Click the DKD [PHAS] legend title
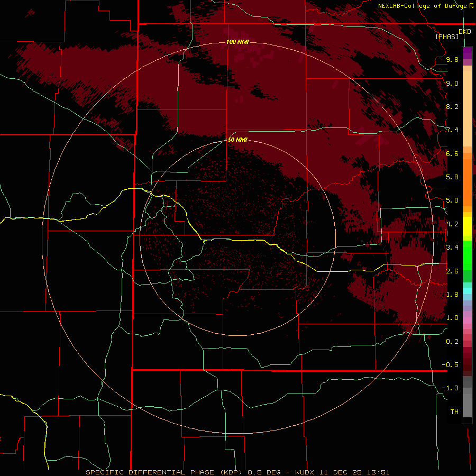Viewport: 476px width, 476px height. pyautogui.click(x=453, y=34)
